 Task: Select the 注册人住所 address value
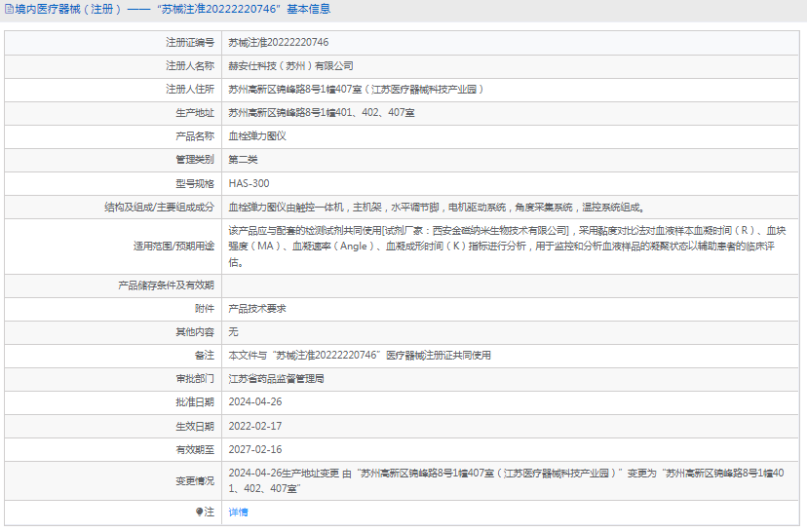(x=356, y=89)
